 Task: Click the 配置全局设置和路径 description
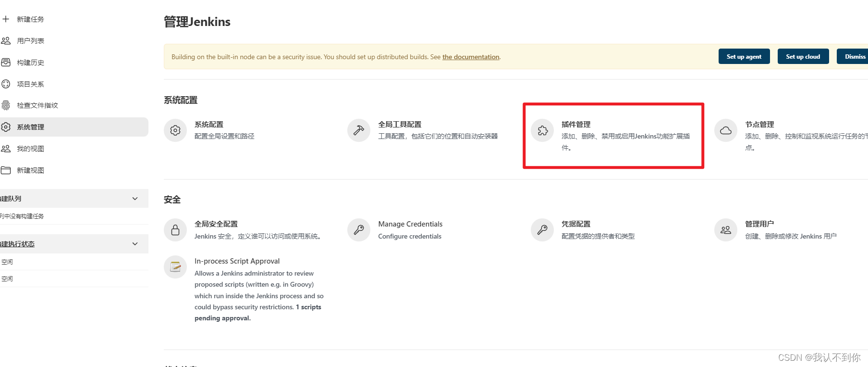pyautogui.click(x=224, y=137)
